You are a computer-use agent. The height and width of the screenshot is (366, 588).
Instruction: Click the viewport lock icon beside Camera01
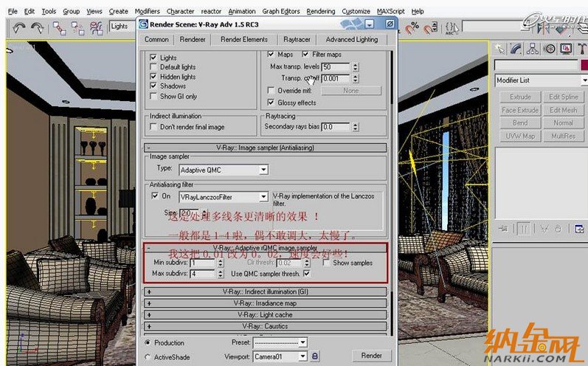(315, 356)
